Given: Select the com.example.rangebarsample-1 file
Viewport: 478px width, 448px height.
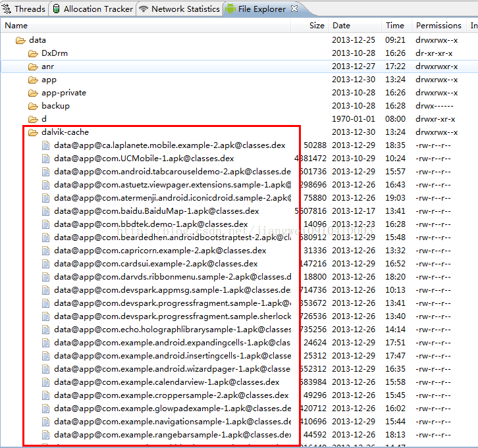Looking at the screenshot, I should point(173,435).
